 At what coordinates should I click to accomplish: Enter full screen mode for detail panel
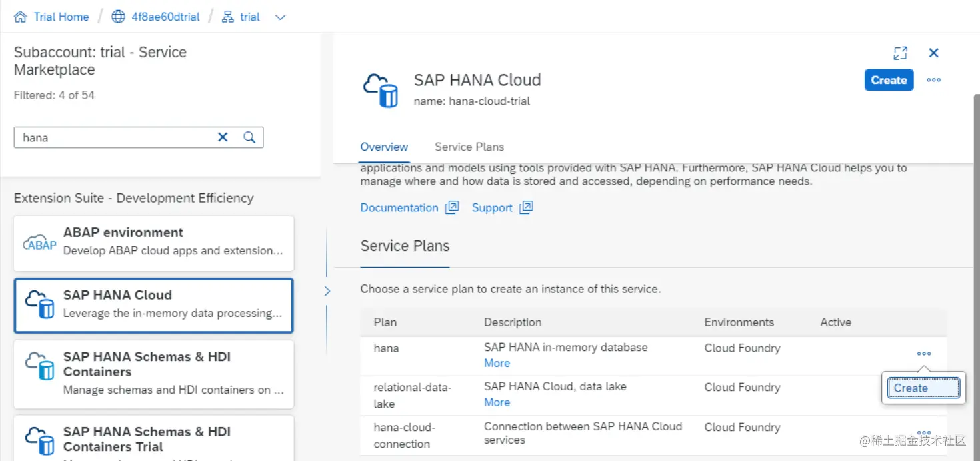click(x=901, y=53)
